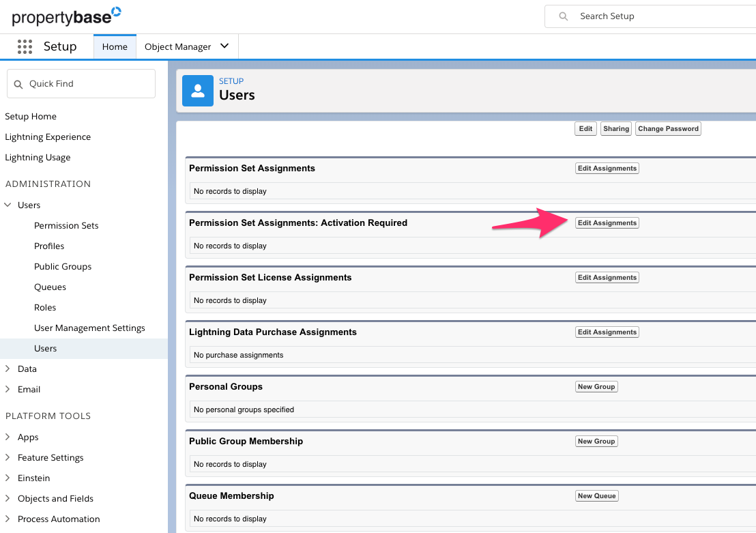Focus the Search Setup field

(650, 16)
